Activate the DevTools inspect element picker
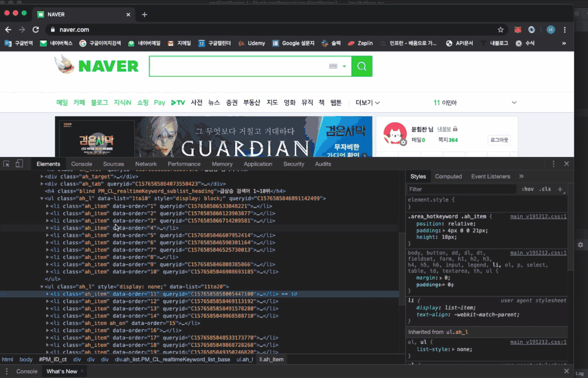This screenshot has width=588, height=378. (7, 164)
